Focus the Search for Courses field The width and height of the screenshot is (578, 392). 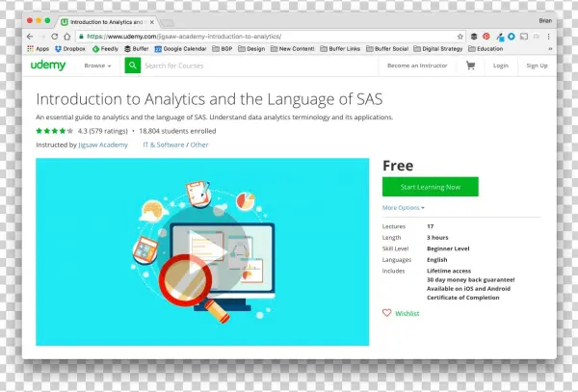click(258, 65)
